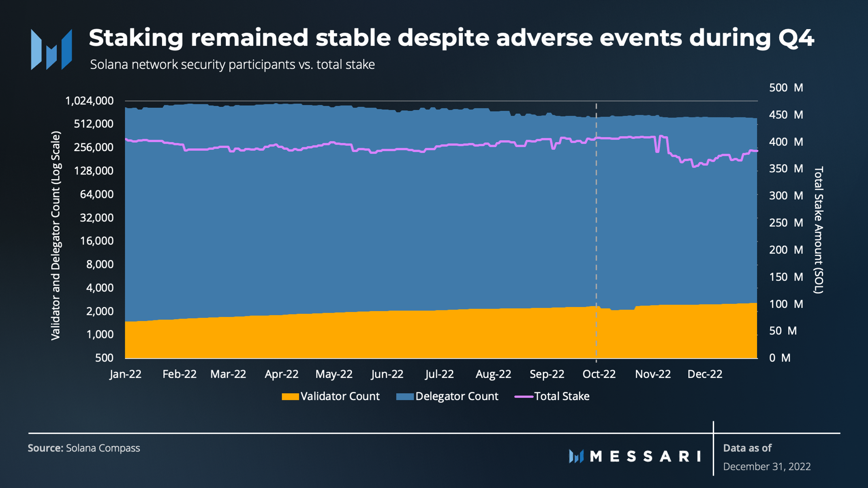
Task: Click the Dec-22 x-axis label
Action: click(x=705, y=374)
